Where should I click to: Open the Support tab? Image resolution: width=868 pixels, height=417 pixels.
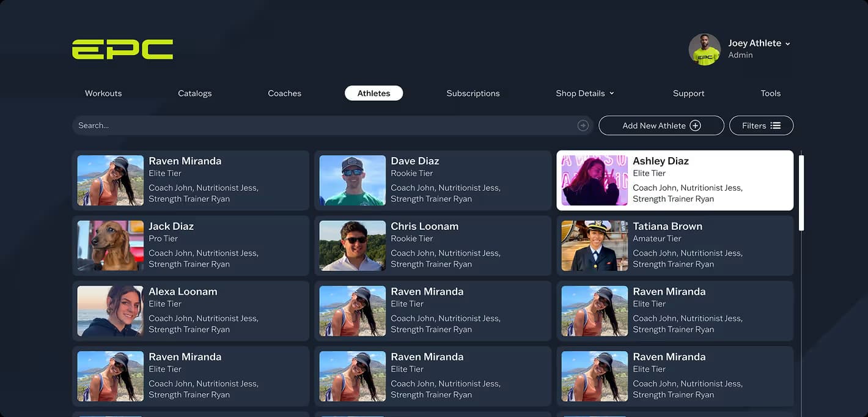coord(689,94)
